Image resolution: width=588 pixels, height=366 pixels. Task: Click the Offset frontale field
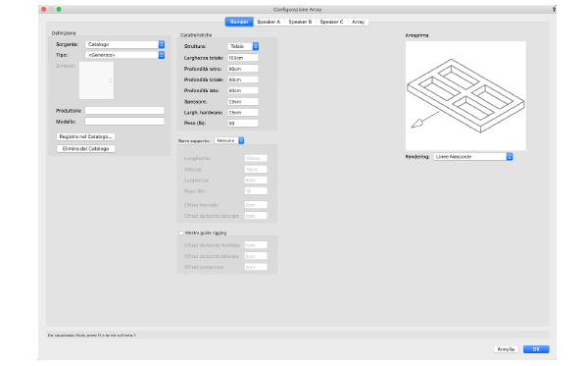click(256, 205)
